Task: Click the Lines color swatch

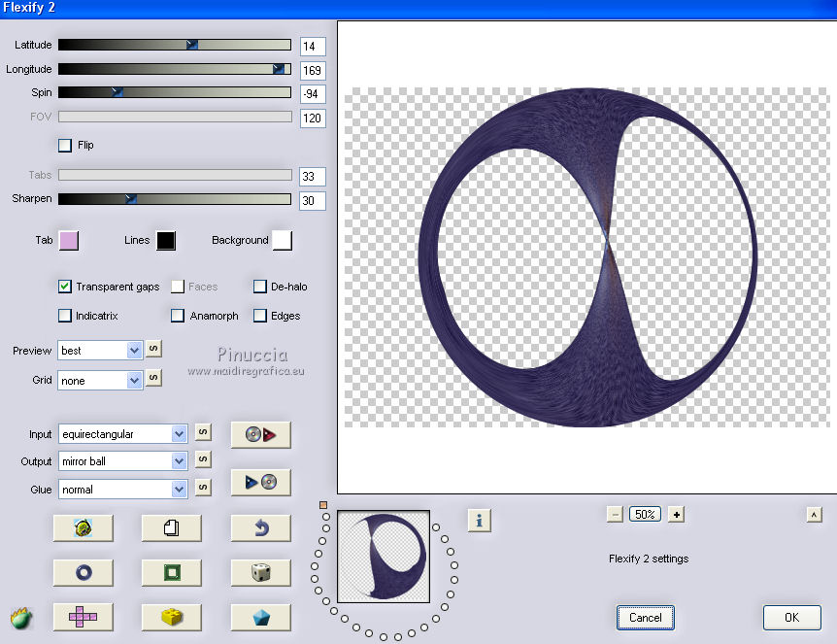Action: click(x=166, y=241)
